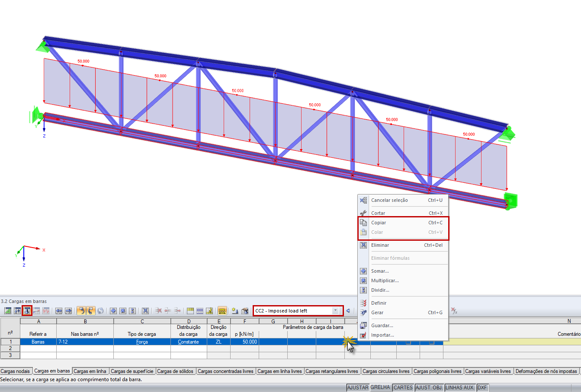581x392 pixels.
Task: Click cell 'Barras' in row 1
Action: [x=38, y=341]
